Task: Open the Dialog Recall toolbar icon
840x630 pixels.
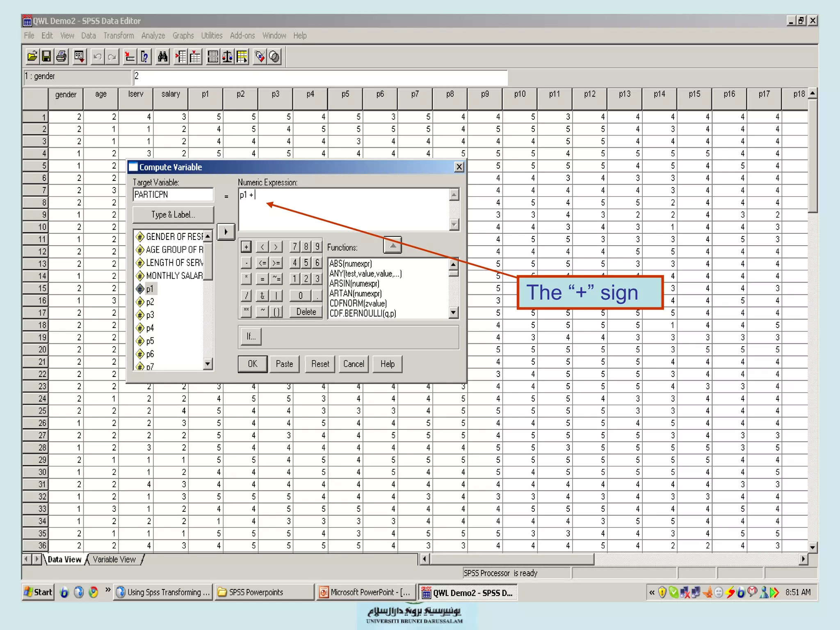Action: tap(79, 57)
